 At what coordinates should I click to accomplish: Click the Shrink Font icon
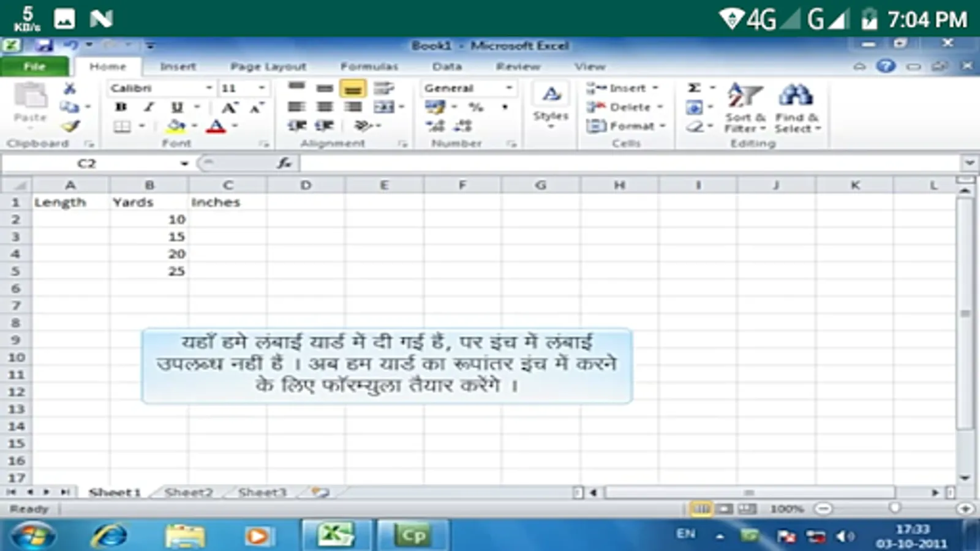coord(257,108)
